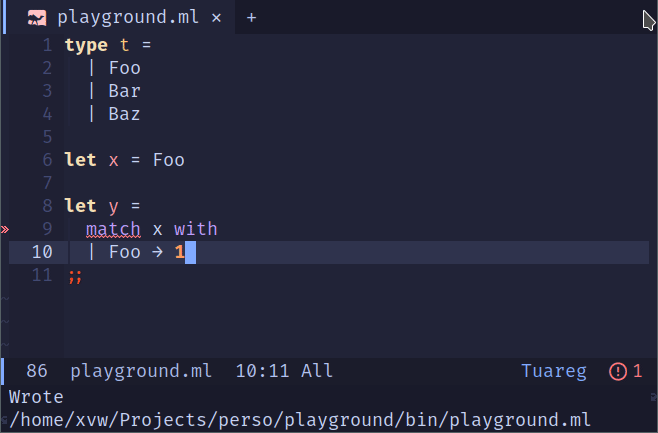The image size is (658, 433).
Task: Click the All scroll position indicator in the modeline
Action: pos(317,371)
